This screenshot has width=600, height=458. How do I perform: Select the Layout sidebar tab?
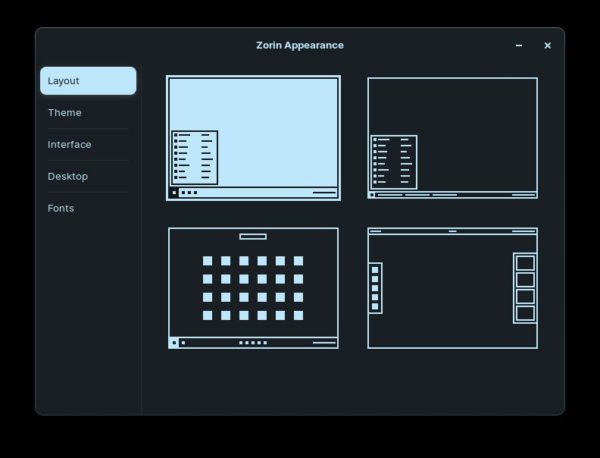point(88,81)
